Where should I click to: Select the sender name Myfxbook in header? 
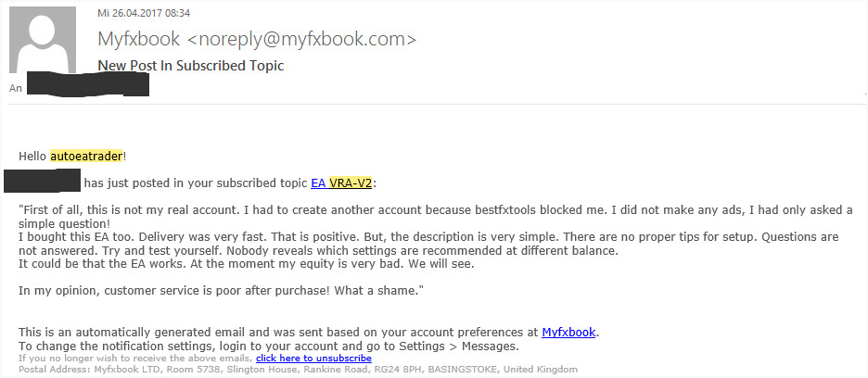(x=138, y=39)
